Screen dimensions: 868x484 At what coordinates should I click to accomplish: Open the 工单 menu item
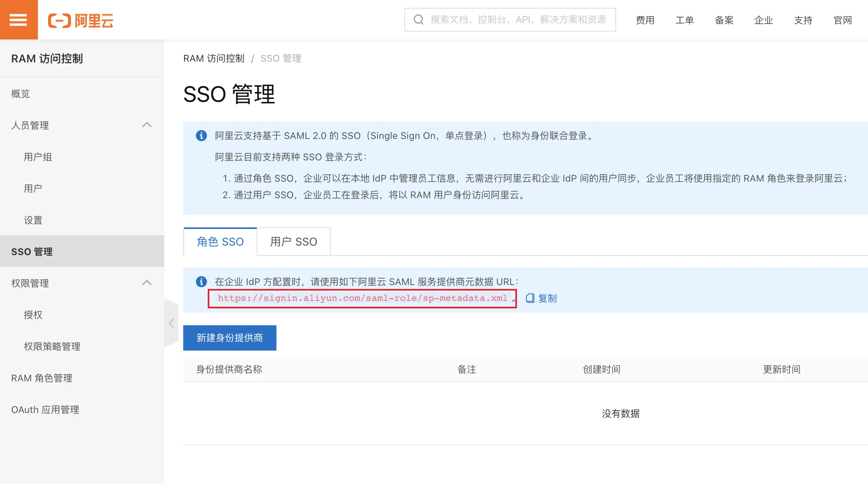tap(684, 20)
